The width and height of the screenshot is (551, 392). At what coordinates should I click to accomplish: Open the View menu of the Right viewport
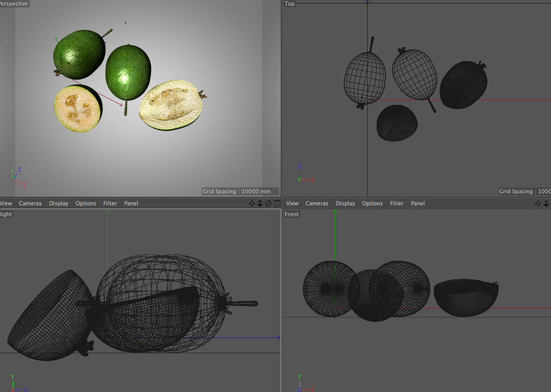[6, 203]
